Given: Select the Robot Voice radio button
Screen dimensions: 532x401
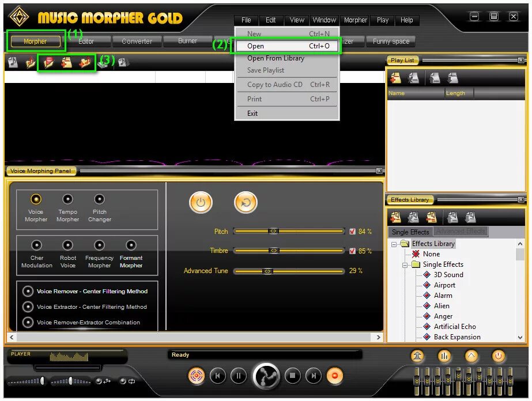Looking at the screenshot, I should point(67,245).
